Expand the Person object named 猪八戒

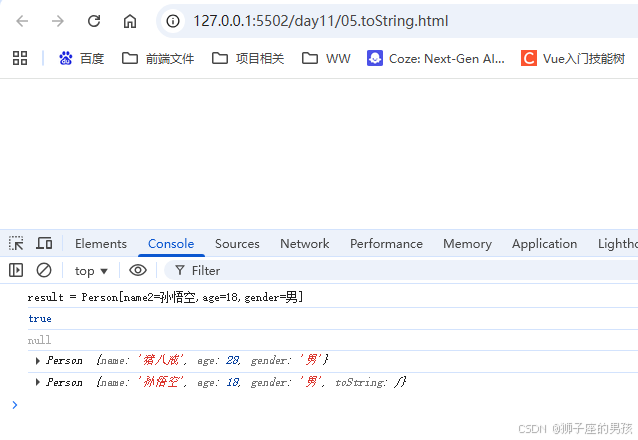[x=38, y=361]
